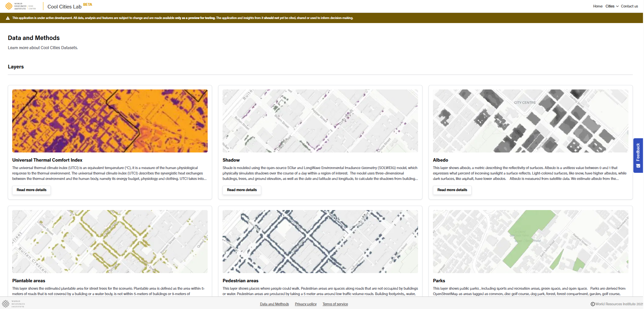Click the warning triangle icon in banner
The image size is (644, 309).
click(x=8, y=18)
